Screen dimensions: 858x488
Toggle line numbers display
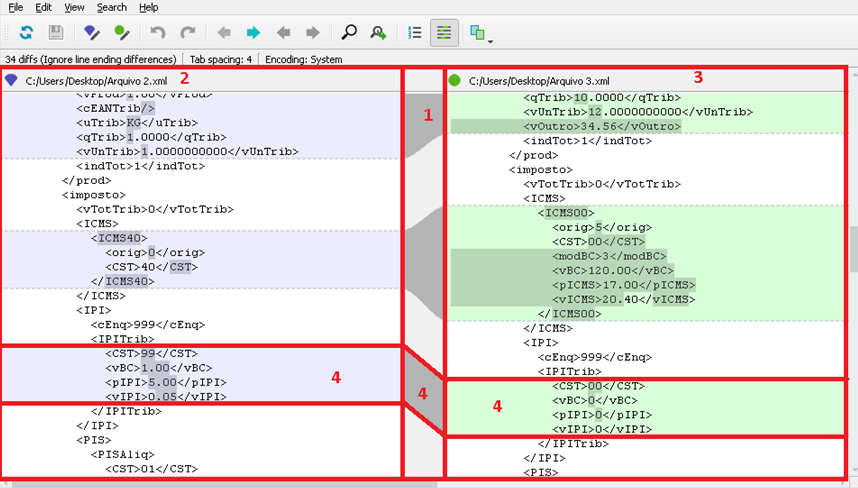pos(415,33)
